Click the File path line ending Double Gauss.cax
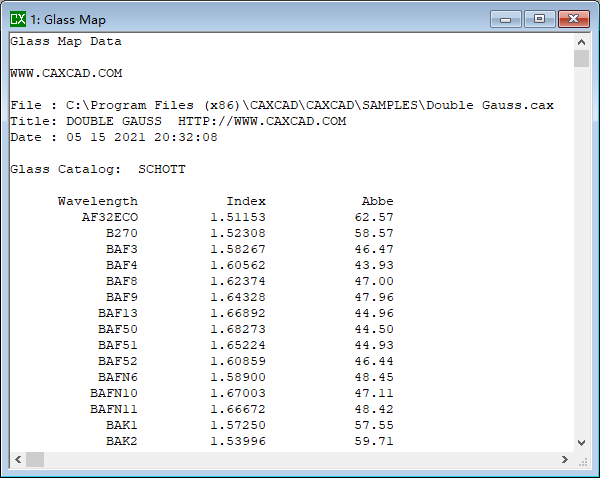This screenshot has height=478, width=600. pyautogui.click(x=282, y=105)
